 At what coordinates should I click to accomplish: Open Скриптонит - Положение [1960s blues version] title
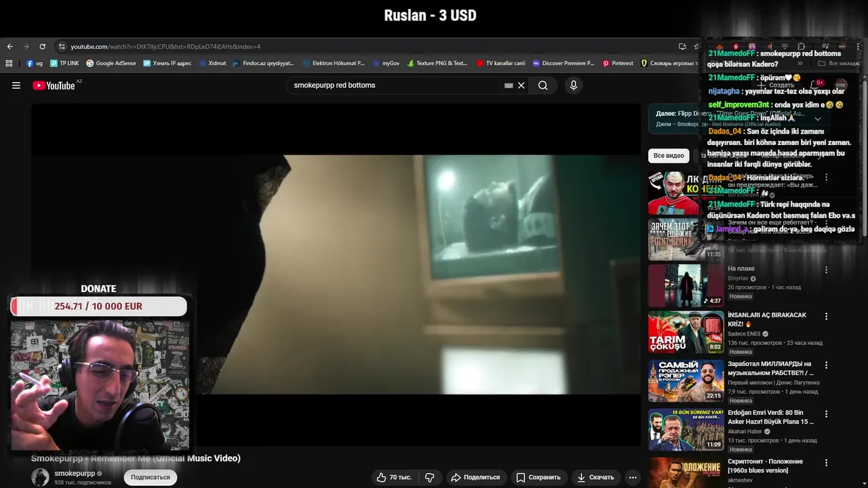click(x=765, y=466)
